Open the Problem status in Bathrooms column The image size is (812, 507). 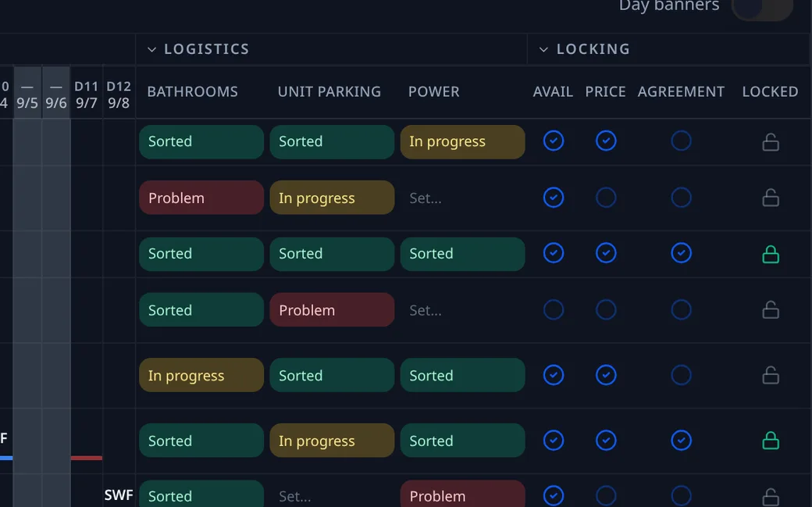point(201,198)
